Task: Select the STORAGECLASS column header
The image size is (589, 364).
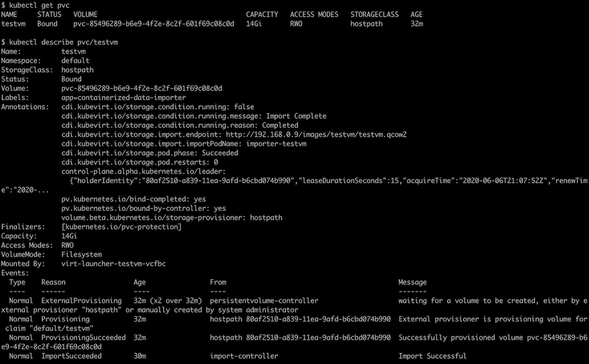Action: pyautogui.click(x=374, y=14)
